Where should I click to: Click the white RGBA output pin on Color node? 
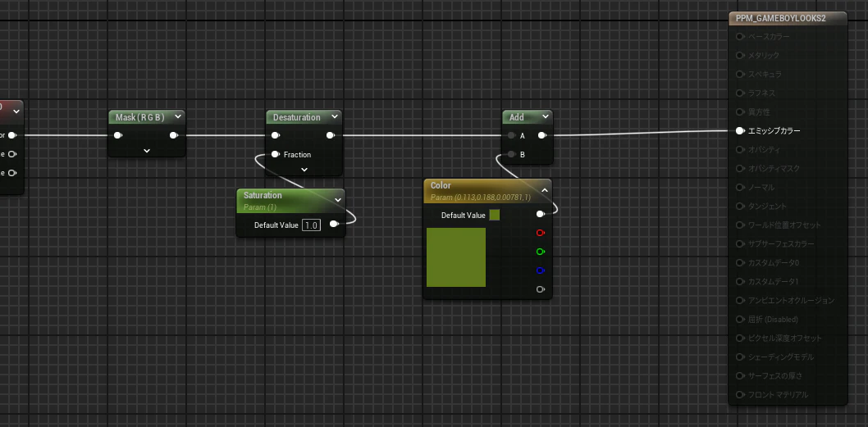[541, 214]
